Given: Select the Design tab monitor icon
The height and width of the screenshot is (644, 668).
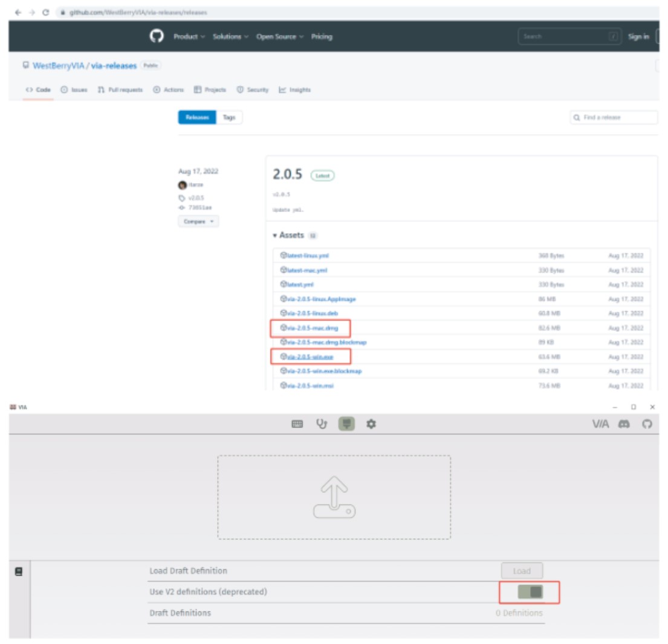Looking at the screenshot, I should (346, 423).
